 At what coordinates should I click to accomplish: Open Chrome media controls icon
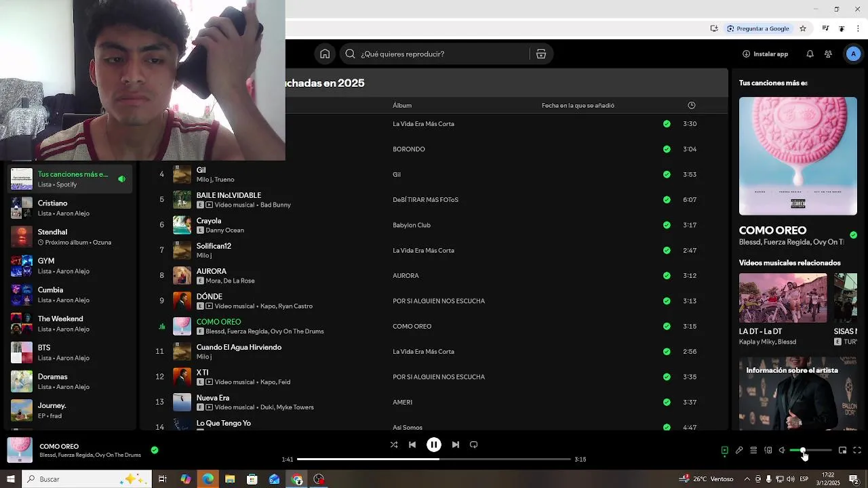coord(825,28)
